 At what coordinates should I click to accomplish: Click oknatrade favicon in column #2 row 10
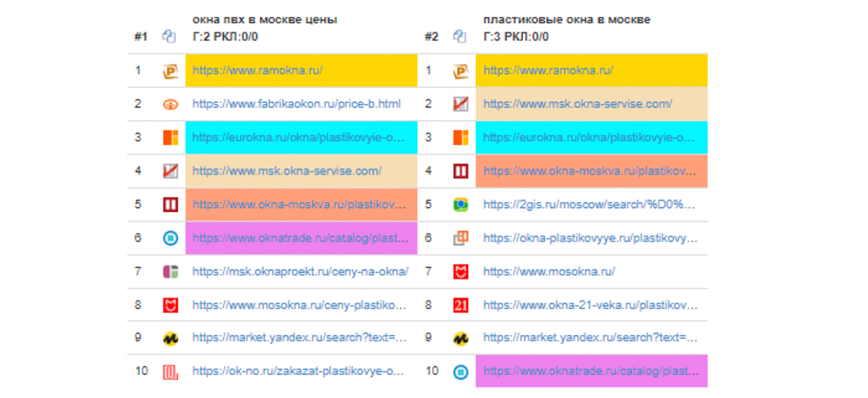pyautogui.click(x=461, y=372)
